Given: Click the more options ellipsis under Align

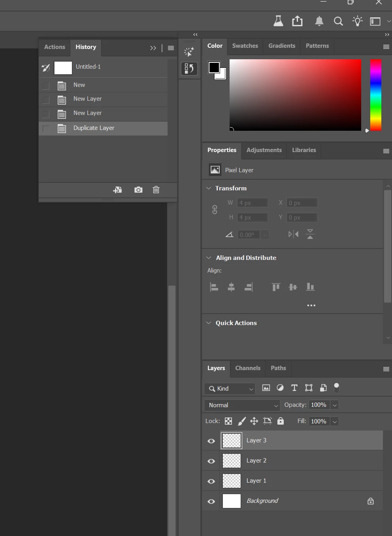Looking at the screenshot, I should coord(311,305).
